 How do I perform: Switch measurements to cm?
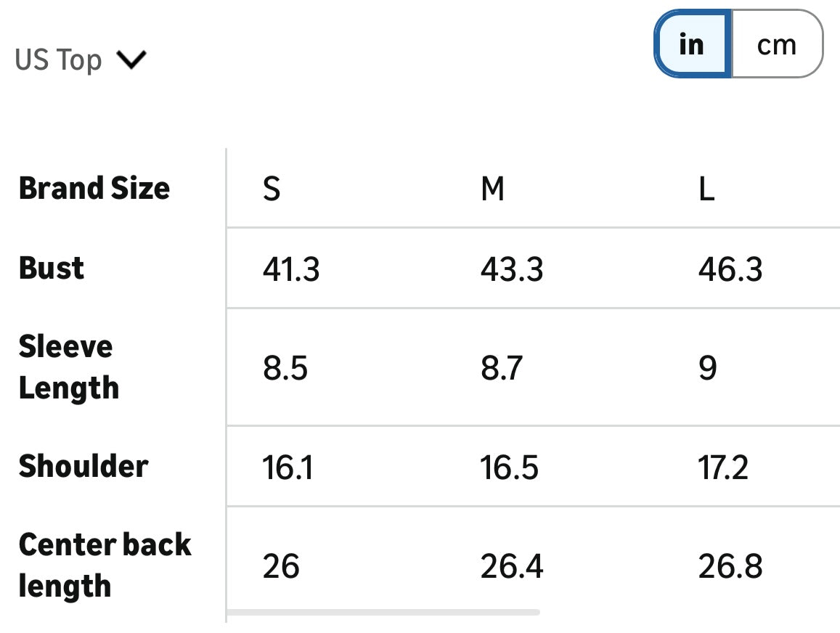pyautogui.click(x=776, y=45)
